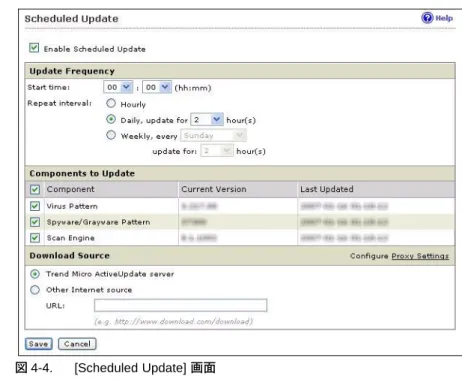Open the start time minutes dropdown

coord(157,87)
